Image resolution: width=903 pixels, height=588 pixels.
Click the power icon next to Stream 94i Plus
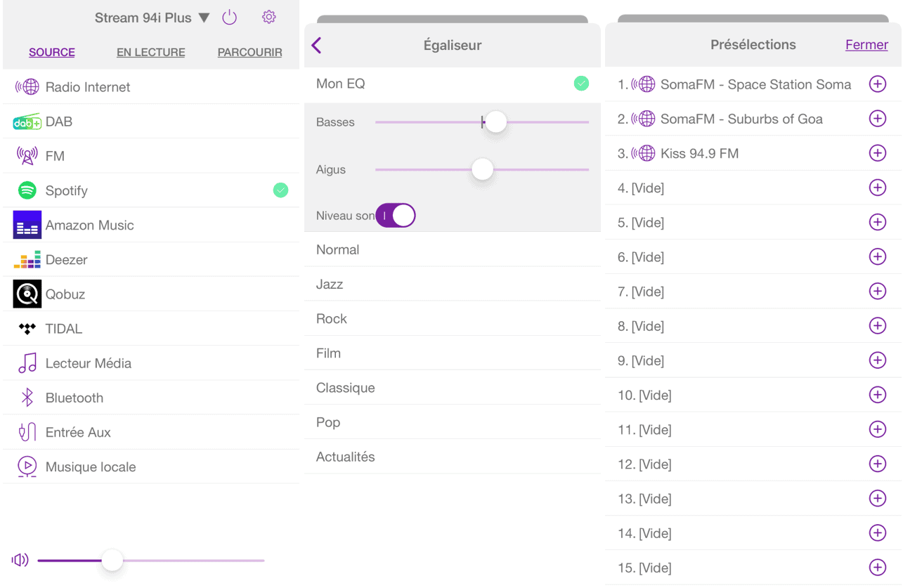tap(230, 18)
